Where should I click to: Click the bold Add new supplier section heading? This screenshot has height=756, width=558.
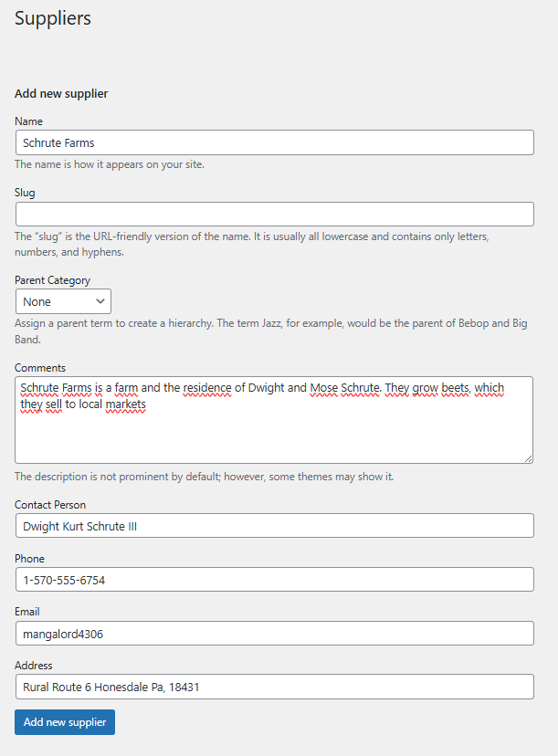click(61, 93)
